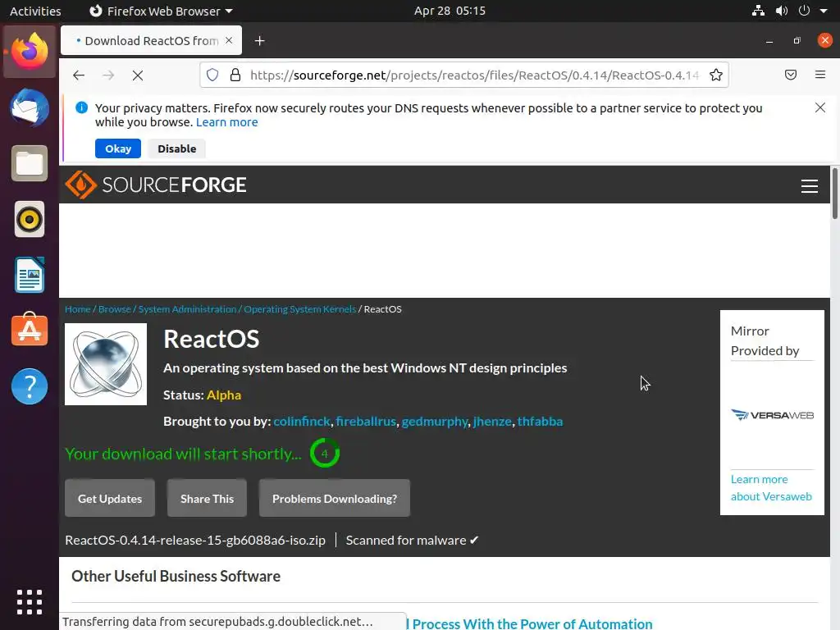Open the Firefox application menu
This screenshot has height=630, width=840.
pyautogui.click(x=820, y=75)
